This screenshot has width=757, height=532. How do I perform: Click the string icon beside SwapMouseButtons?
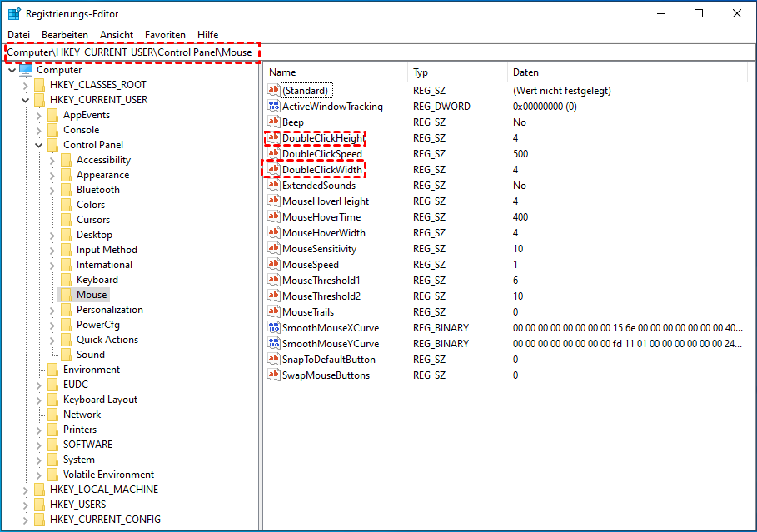click(274, 375)
